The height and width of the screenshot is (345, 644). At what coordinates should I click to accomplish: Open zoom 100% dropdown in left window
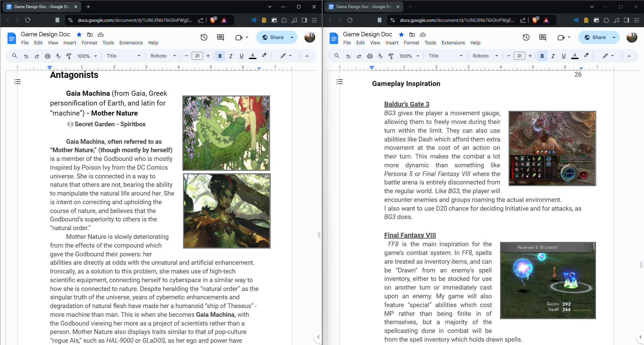click(x=87, y=56)
